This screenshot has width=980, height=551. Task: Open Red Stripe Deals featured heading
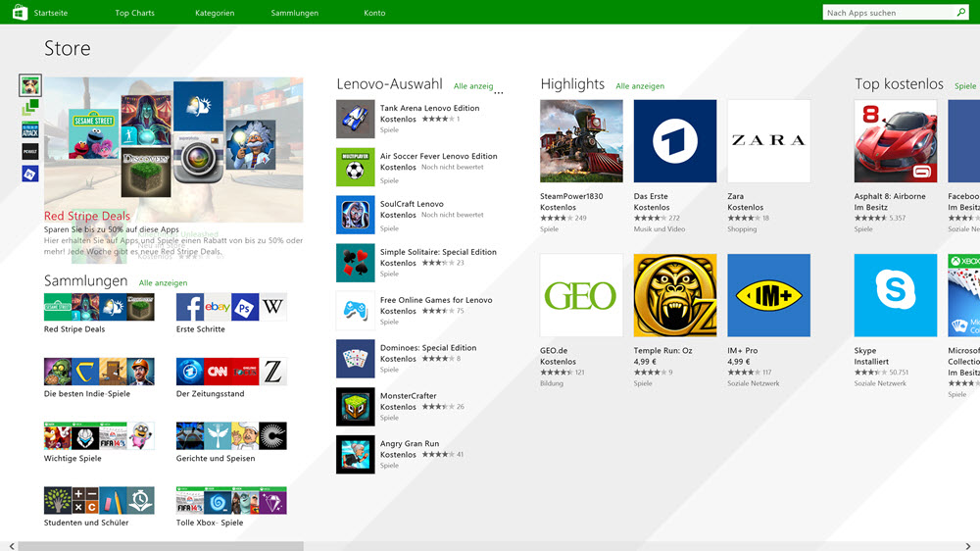pyautogui.click(x=87, y=216)
